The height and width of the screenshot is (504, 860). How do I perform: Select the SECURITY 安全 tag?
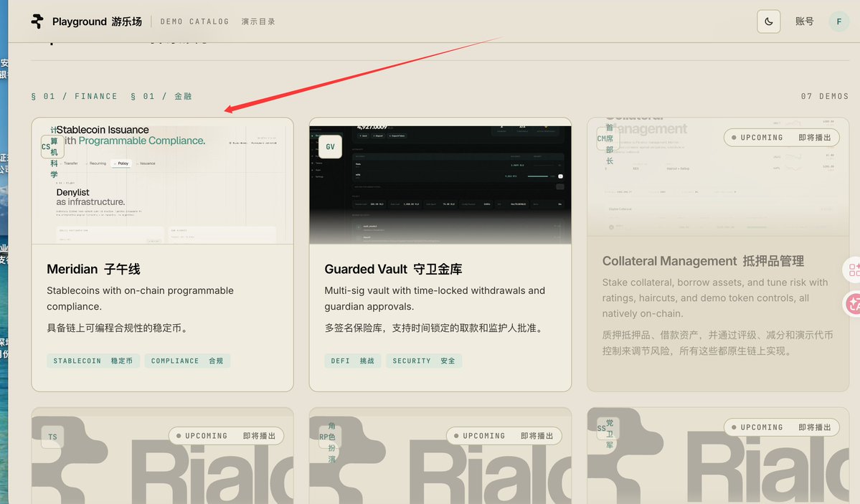coord(424,361)
